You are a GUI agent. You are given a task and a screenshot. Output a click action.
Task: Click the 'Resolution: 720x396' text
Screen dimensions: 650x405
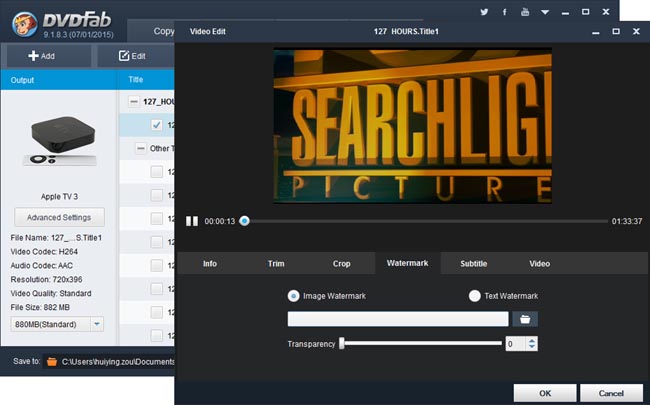46,279
